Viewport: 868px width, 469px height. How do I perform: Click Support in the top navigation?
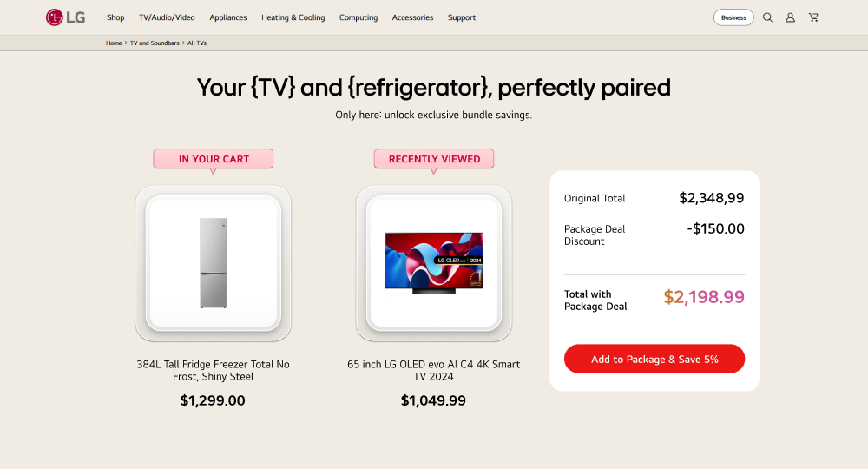coord(462,17)
